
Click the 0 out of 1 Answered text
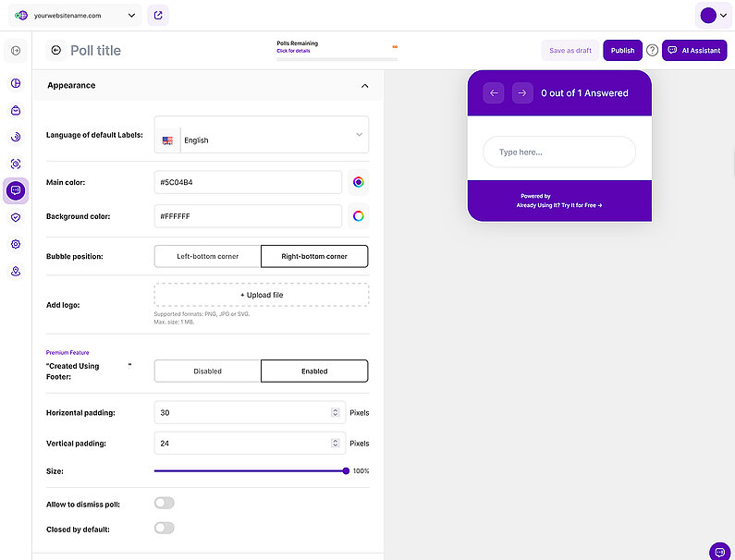(584, 92)
